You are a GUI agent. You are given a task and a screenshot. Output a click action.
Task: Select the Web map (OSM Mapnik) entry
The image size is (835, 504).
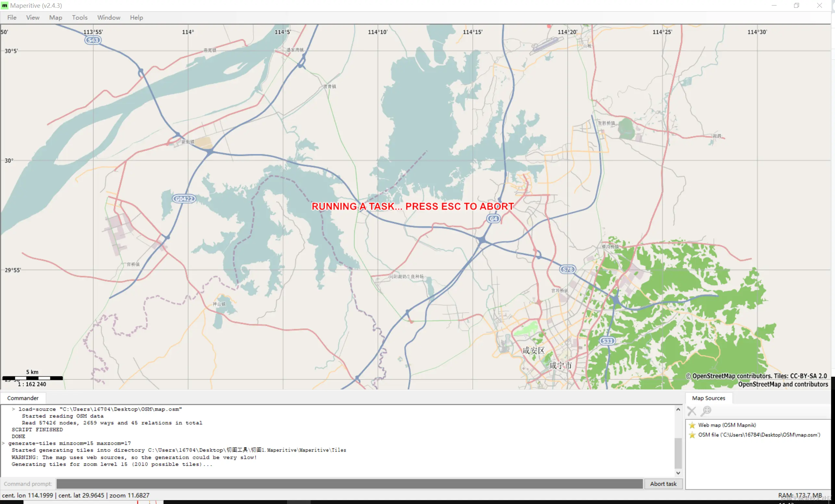[x=727, y=425]
